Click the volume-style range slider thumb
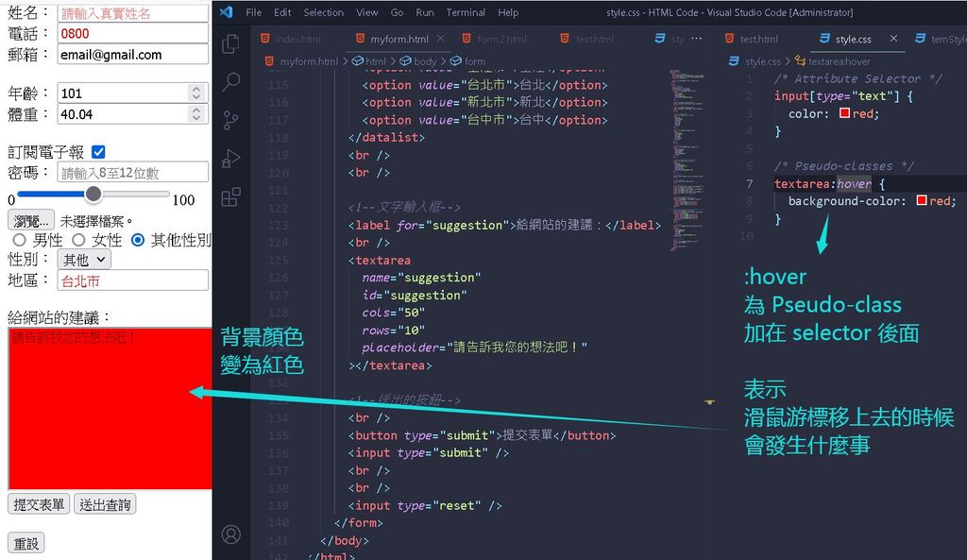967x560 pixels. (93, 194)
